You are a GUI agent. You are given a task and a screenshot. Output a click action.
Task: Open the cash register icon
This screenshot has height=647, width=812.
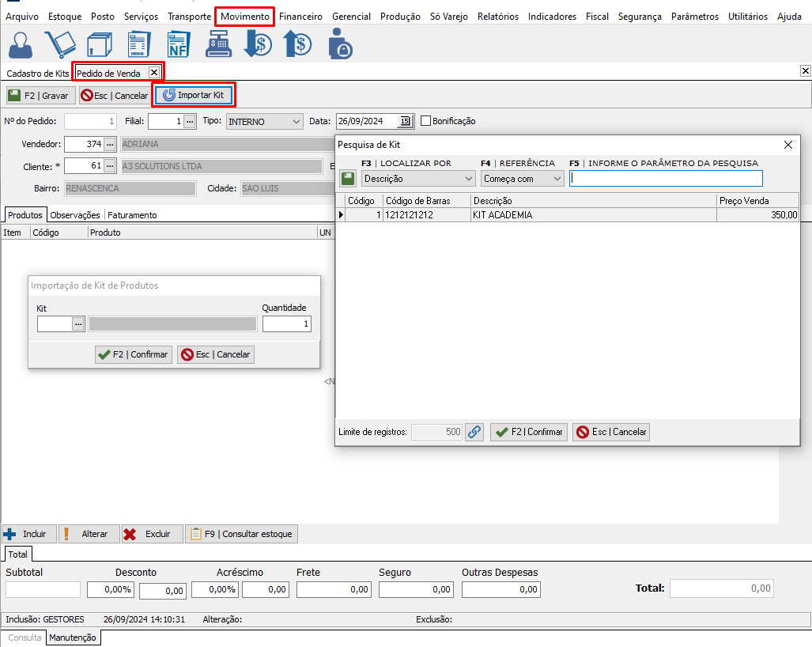pos(218,44)
